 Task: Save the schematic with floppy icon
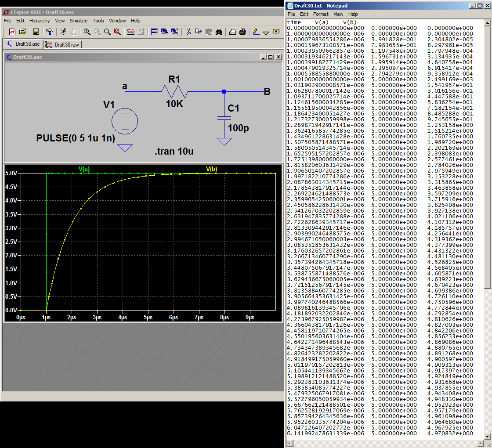[36, 32]
